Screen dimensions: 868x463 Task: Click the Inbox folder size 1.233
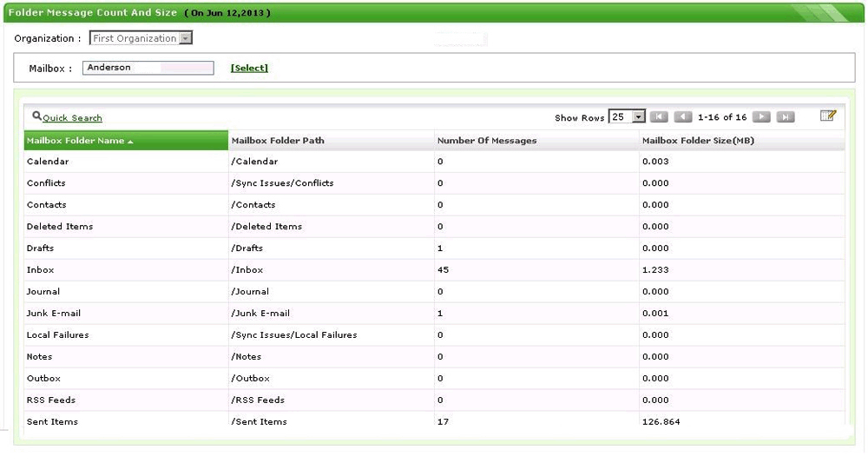(655, 270)
